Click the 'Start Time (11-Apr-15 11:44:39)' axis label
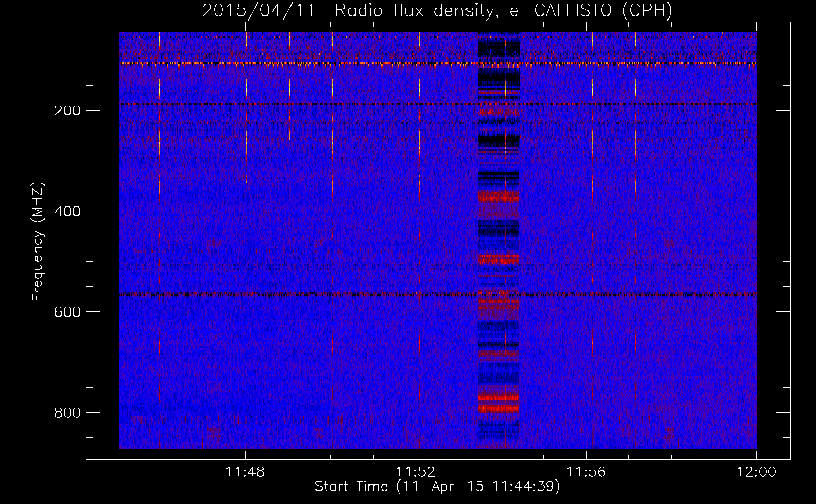 437,487
